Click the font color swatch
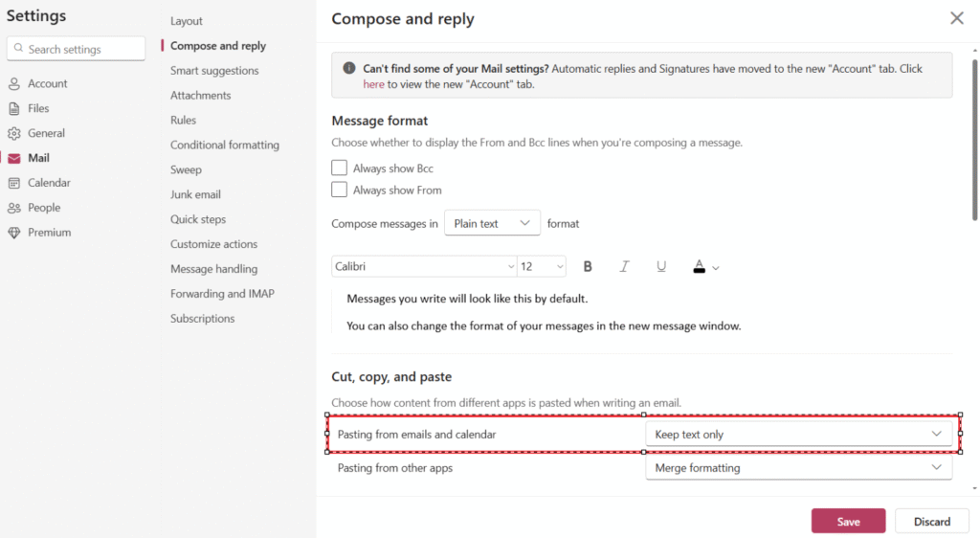 (x=700, y=267)
